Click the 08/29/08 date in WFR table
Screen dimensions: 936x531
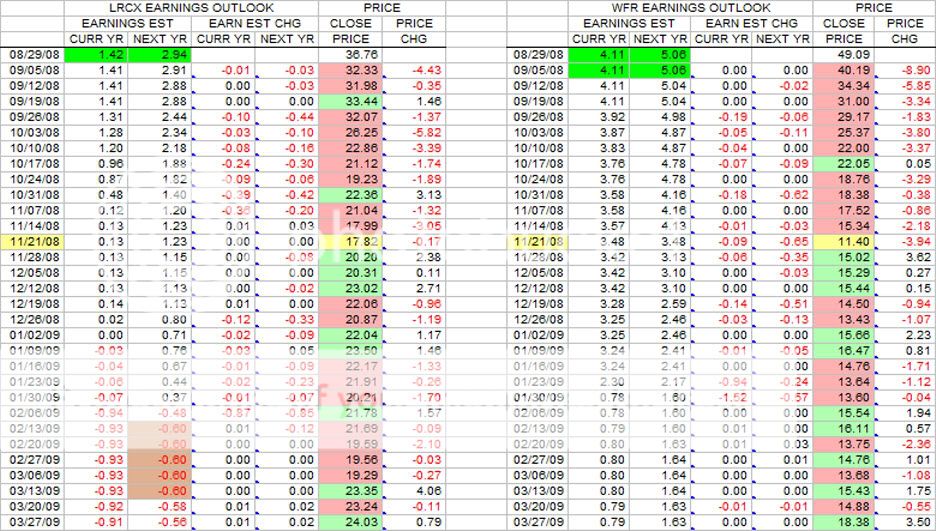(x=539, y=54)
